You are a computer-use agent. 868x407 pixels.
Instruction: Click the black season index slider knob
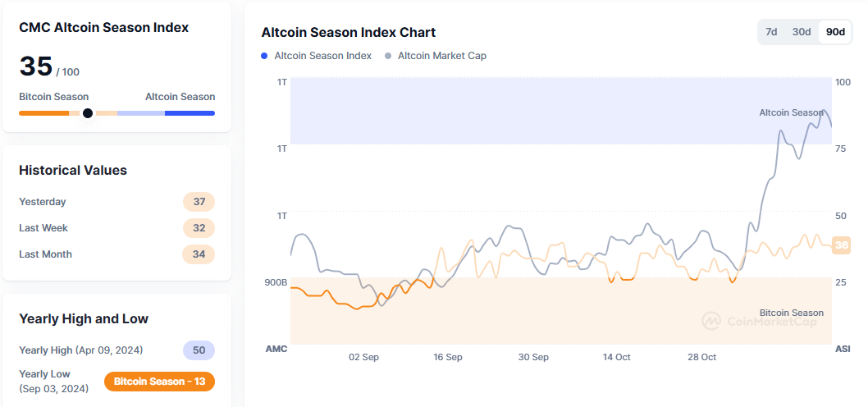[88, 113]
